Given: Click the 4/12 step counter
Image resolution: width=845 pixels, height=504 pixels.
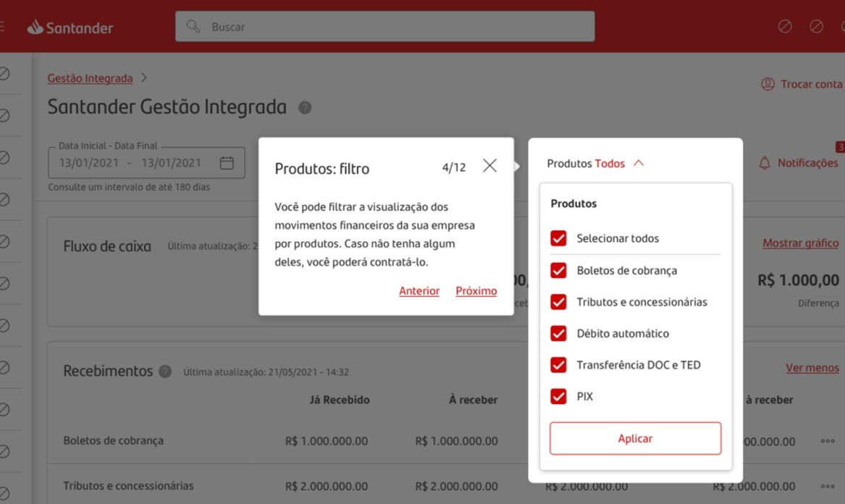Looking at the screenshot, I should 454,167.
